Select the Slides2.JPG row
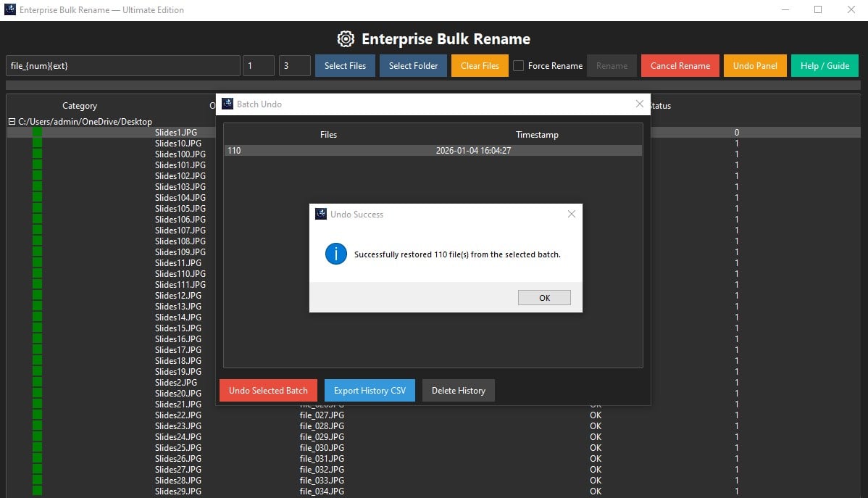868x498 pixels. [433, 382]
